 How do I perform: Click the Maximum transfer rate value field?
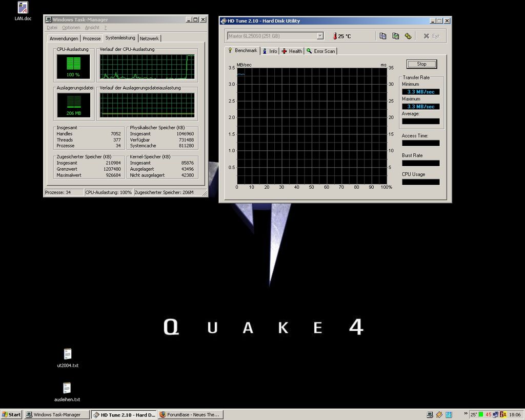click(x=420, y=107)
